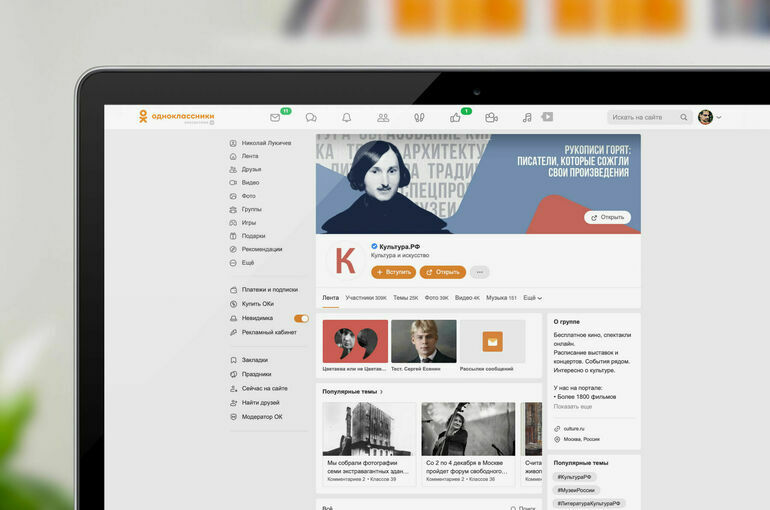
Task: Open 'Тест. Сергей Есенин' card
Action: point(424,346)
